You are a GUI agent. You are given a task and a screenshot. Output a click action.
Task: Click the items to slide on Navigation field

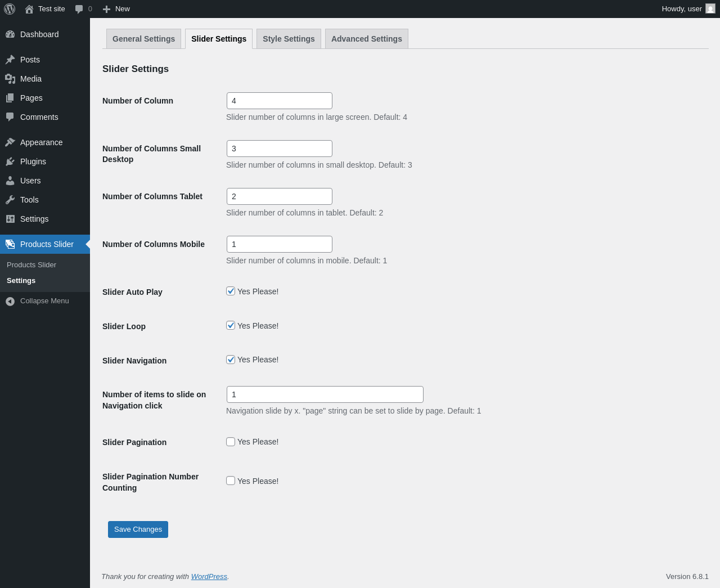325,394
